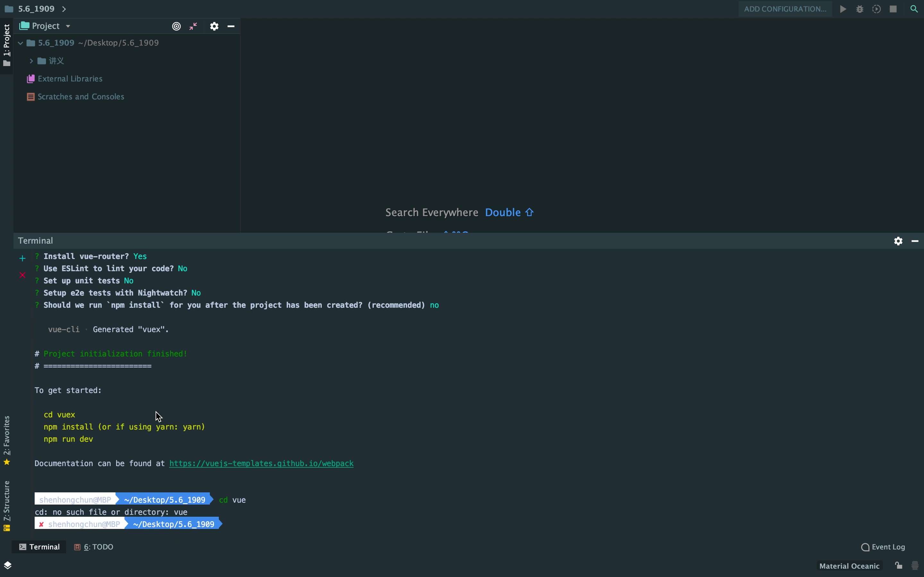The image size is (924, 577).
Task: Open Terminal panel gear settings
Action: click(x=898, y=241)
